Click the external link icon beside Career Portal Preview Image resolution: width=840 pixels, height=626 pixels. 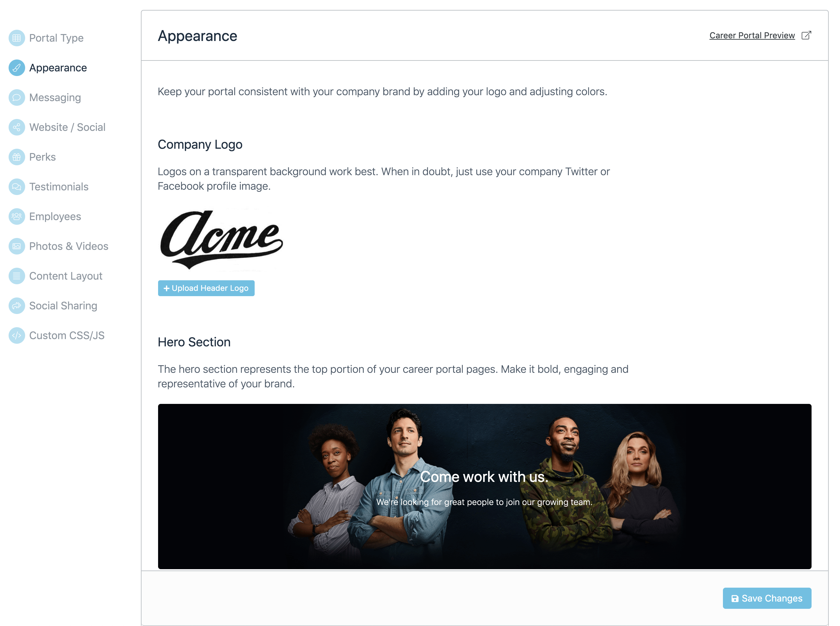point(806,35)
